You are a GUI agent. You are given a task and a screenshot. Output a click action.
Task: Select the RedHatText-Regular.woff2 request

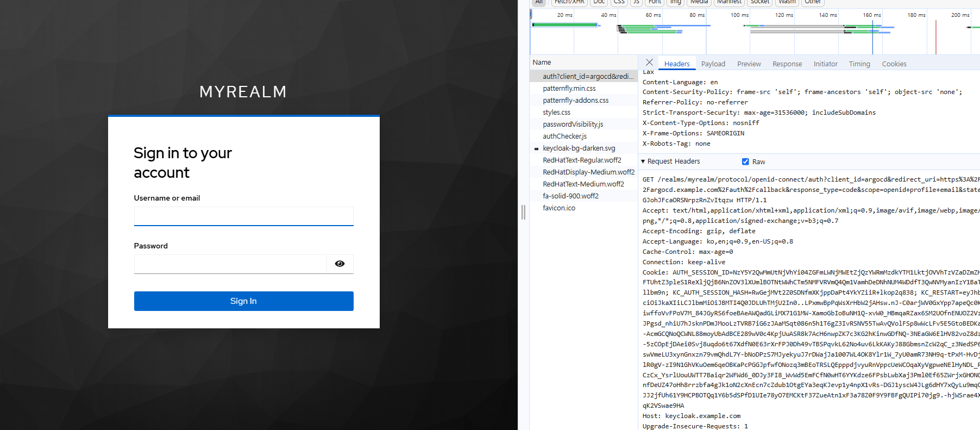[583, 160]
